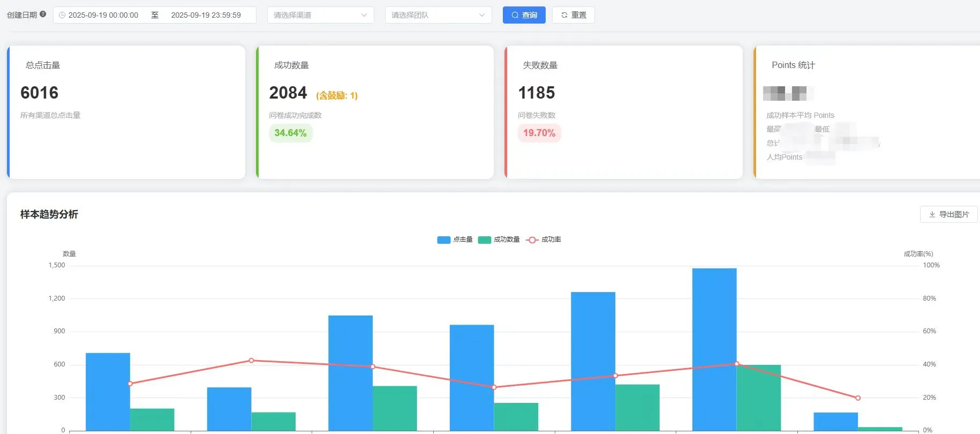The width and height of the screenshot is (980, 434).
Task: Open the 请选择团队 dropdown
Action: [438, 15]
